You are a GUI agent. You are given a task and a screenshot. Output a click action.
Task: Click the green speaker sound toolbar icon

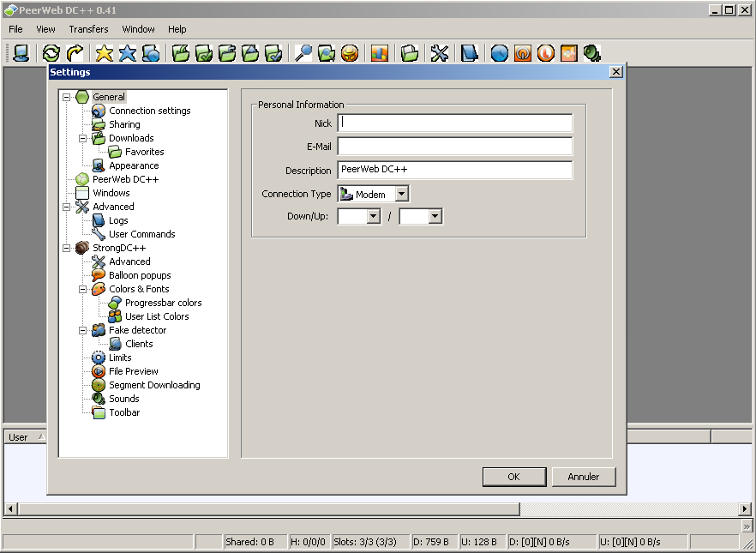pyautogui.click(x=592, y=53)
